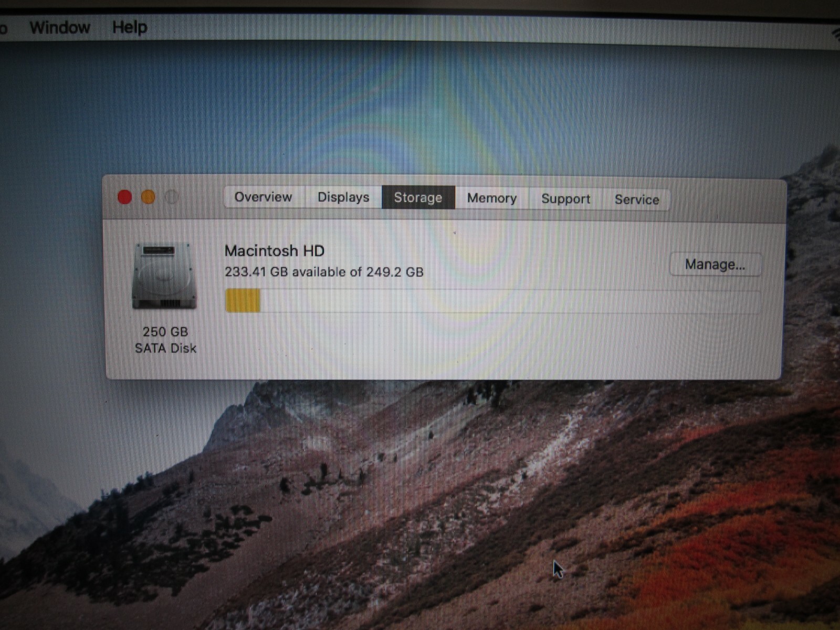Viewport: 840px width, 630px height.
Task: Click the Manage... button
Action: click(715, 265)
